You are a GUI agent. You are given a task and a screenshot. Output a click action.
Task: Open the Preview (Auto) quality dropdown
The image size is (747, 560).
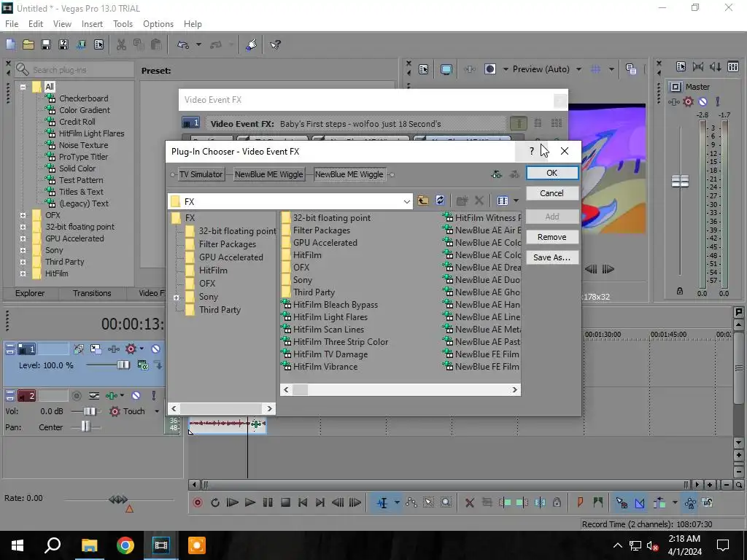pos(578,69)
